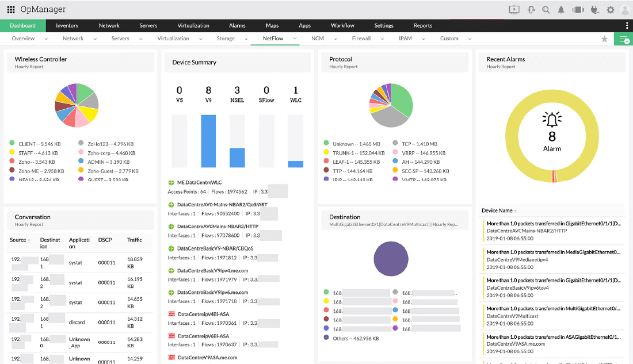633x364 pixels.
Task: Expand the NCM dropdown arrow
Action: pos(335,39)
